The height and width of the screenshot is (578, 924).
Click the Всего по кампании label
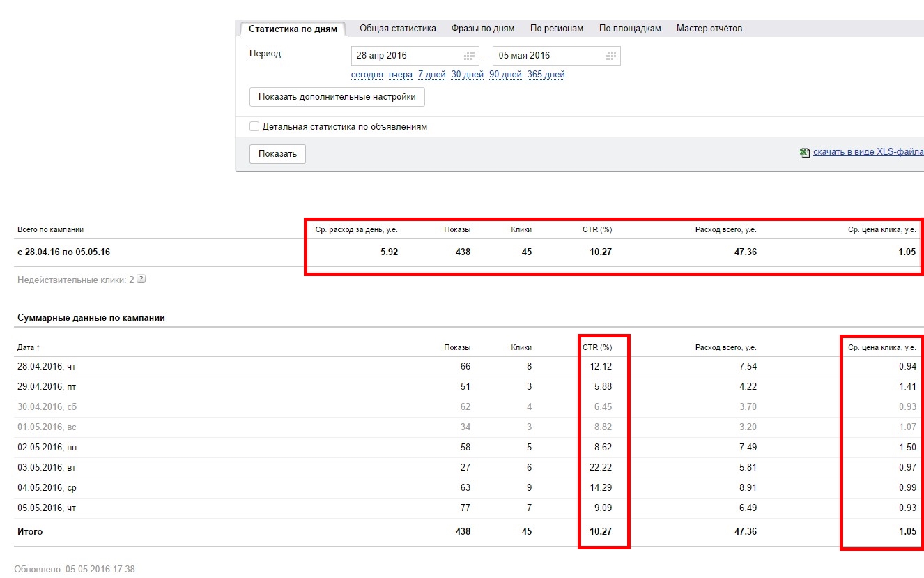tap(50, 230)
